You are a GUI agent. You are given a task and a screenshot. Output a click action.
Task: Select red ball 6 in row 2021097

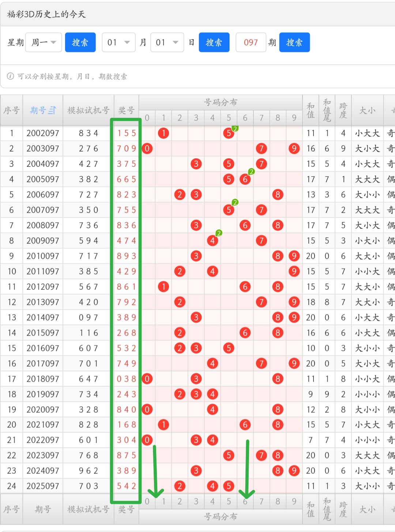point(245,425)
